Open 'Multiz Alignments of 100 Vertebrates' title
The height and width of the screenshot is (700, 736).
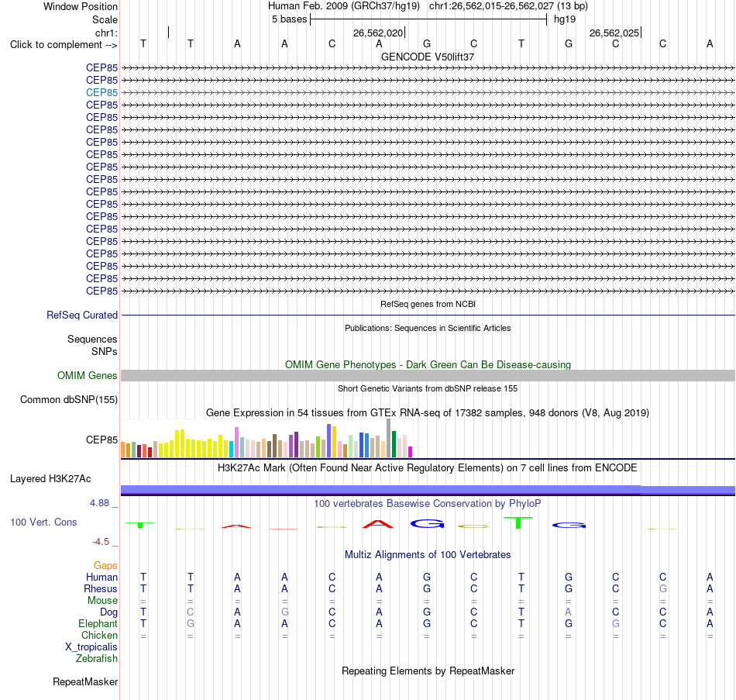428,555
